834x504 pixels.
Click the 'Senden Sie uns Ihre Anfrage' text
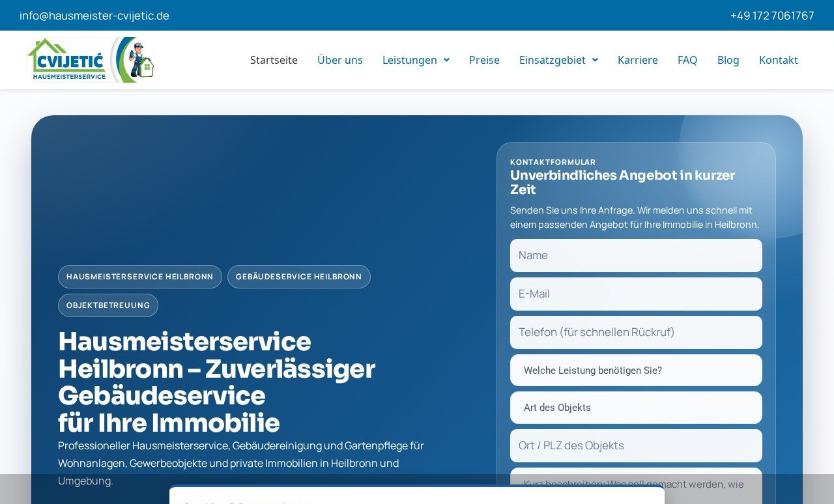635,217
